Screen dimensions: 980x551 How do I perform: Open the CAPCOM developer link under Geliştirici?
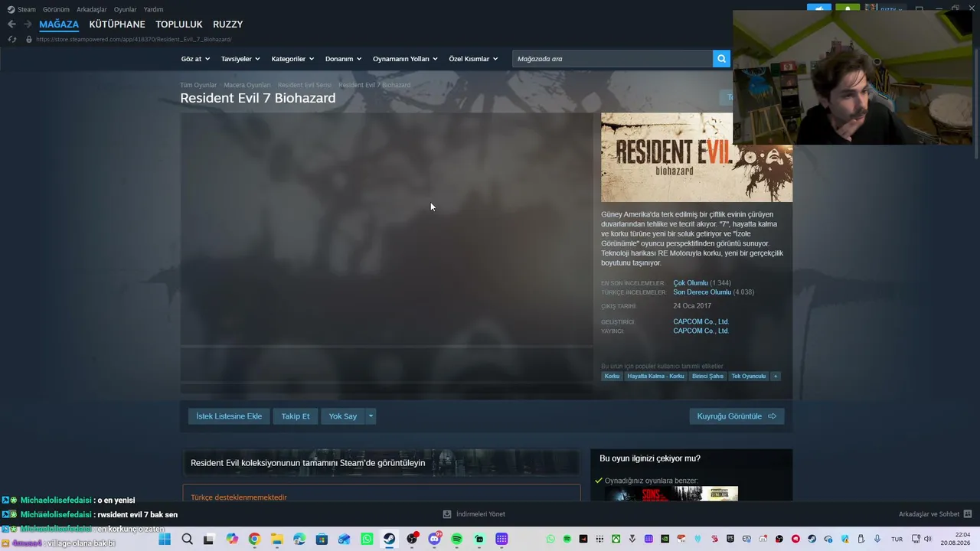(701, 321)
